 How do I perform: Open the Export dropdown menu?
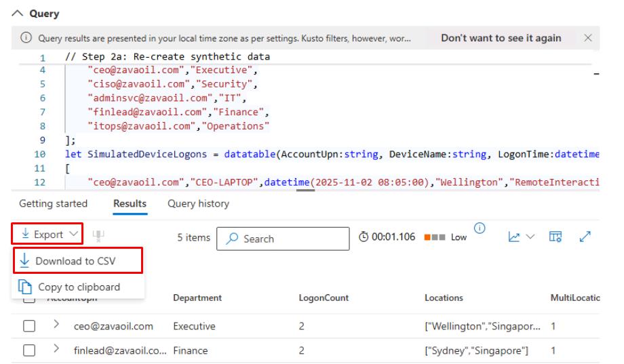[x=47, y=234]
